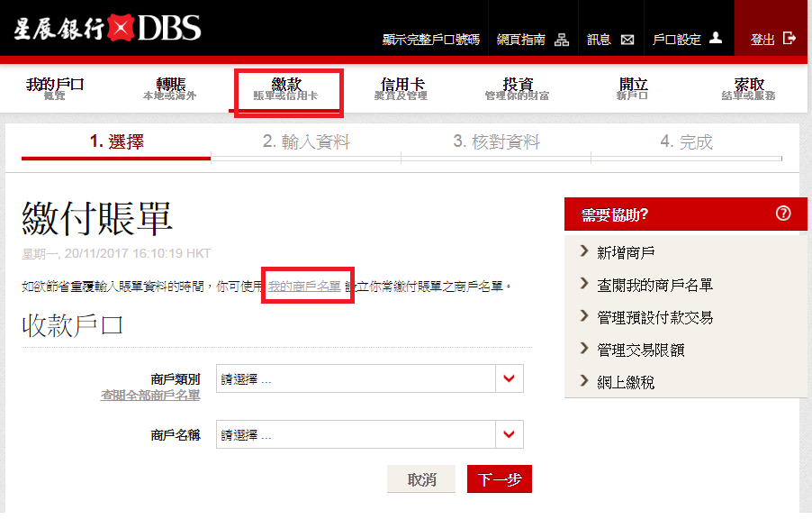This screenshot has width=812, height=519.
Task: Follow the 我的商戶名單 link
Action: click(304, 287)
